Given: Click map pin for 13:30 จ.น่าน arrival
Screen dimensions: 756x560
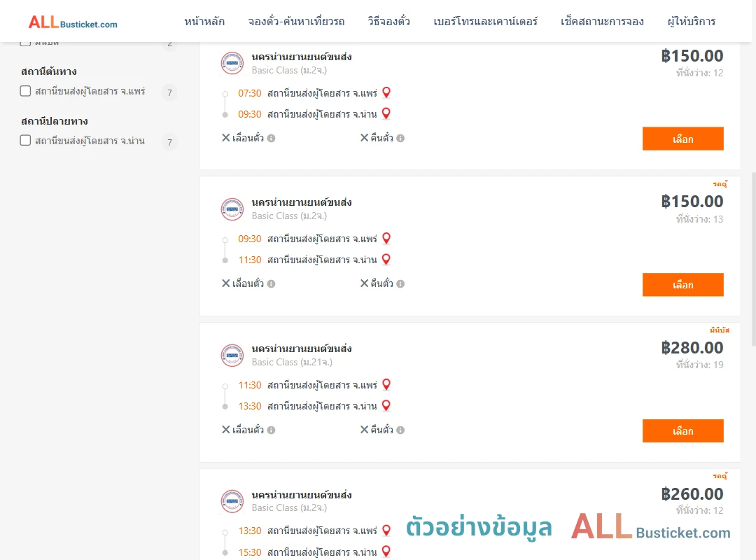Looking at the screenshot, I should pyautogui.click(x=386, y=406).
